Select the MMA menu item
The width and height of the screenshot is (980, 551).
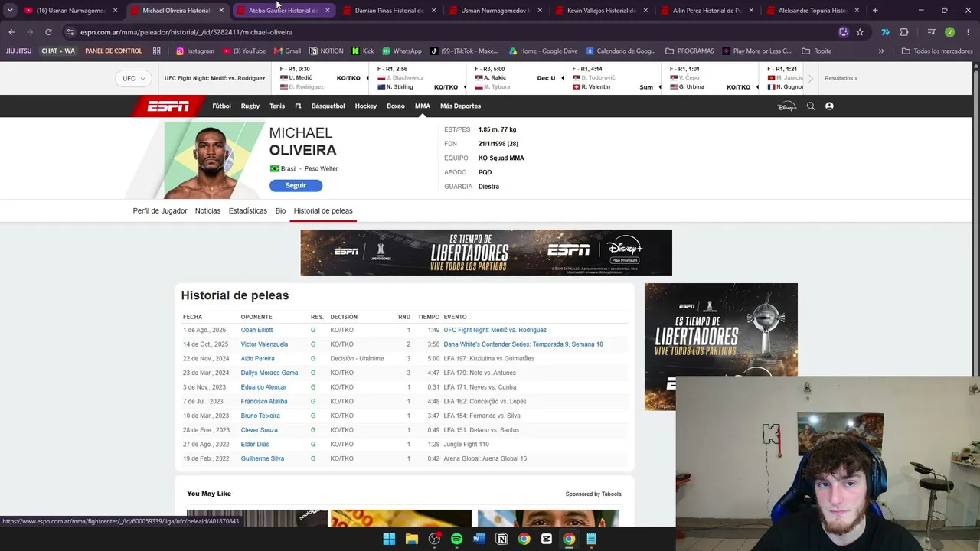point(423,106)
